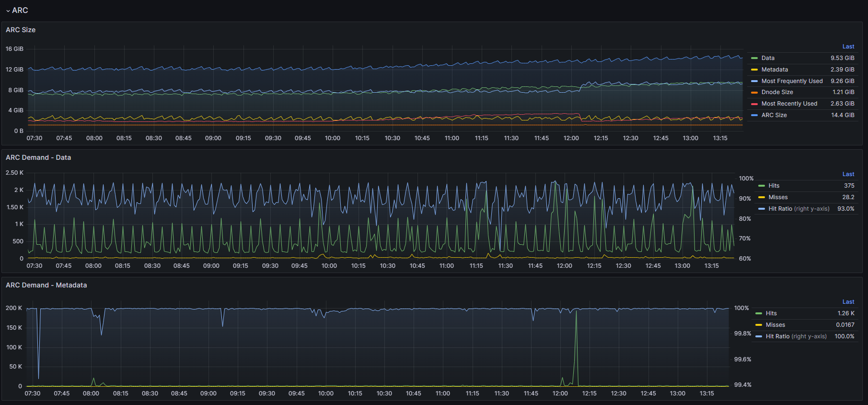868x405 pixels.
Task: Toggle Hits series in ARC Demand - Metadata
Action: coord(771,313)
